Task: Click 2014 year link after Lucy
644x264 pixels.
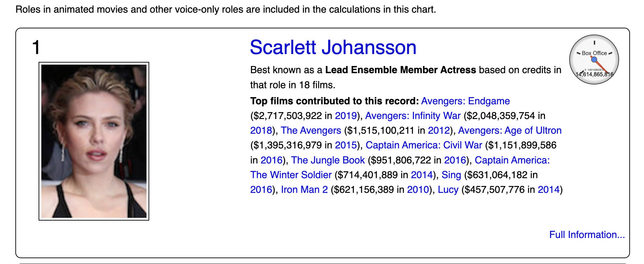Action: click(x=549, y=189)
